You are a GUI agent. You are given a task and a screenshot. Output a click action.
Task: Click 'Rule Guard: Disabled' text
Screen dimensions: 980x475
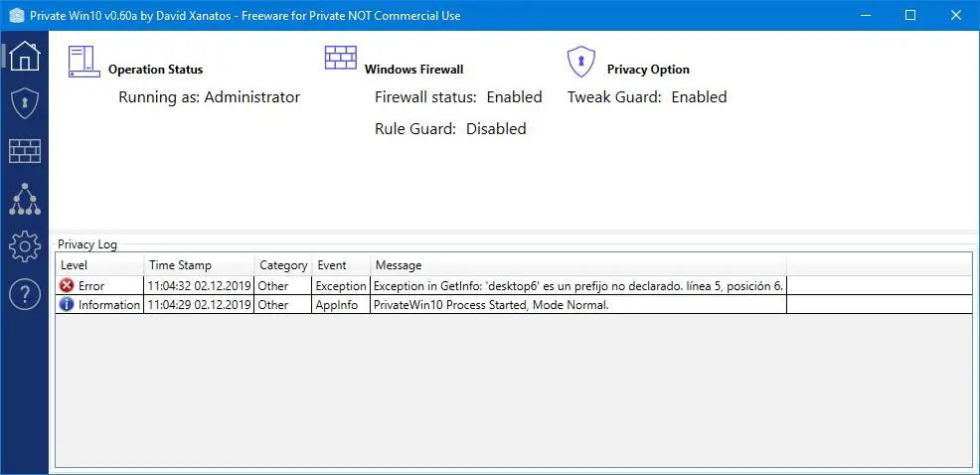tap(450, 129)
